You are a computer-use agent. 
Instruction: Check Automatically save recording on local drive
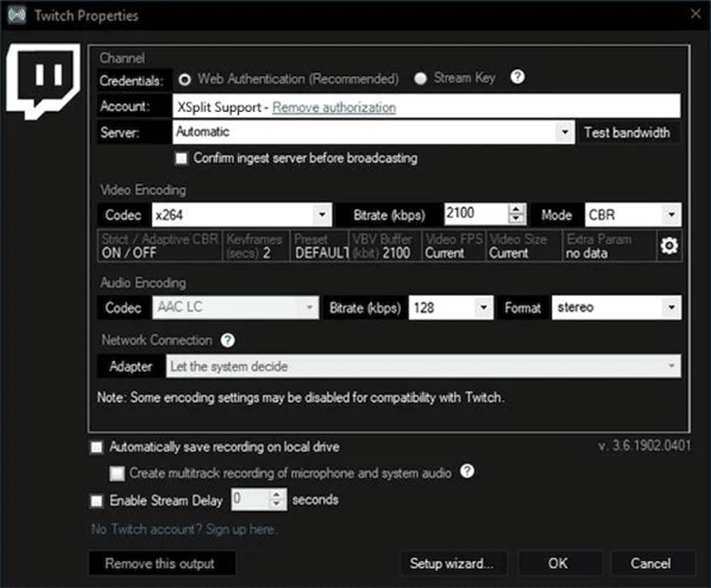pyautogui.click(x=97, y=447)
